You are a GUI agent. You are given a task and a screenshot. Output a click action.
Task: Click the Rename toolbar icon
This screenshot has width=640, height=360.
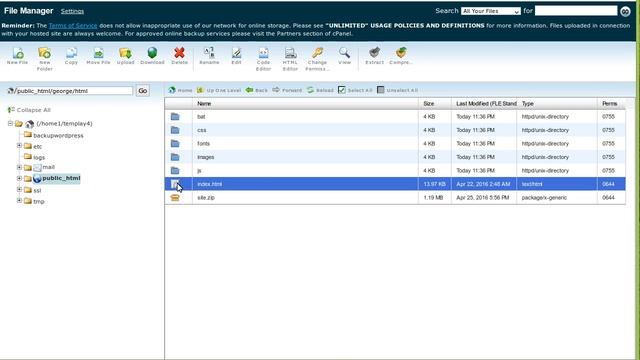click(x=209, y=56)
